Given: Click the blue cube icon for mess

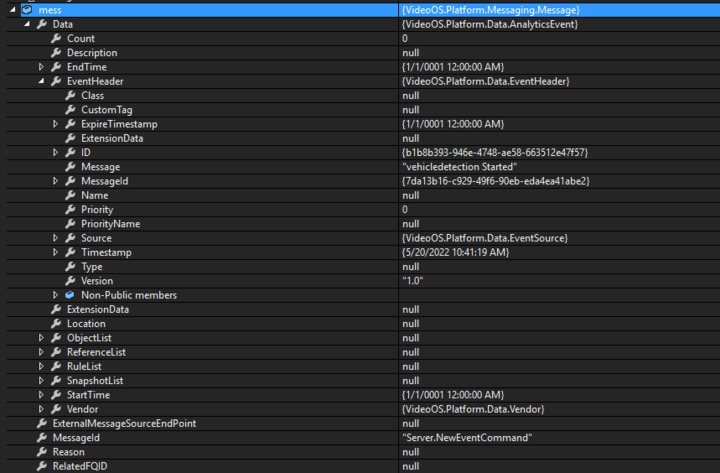Looking at the screenshot, I should [25, 9].
